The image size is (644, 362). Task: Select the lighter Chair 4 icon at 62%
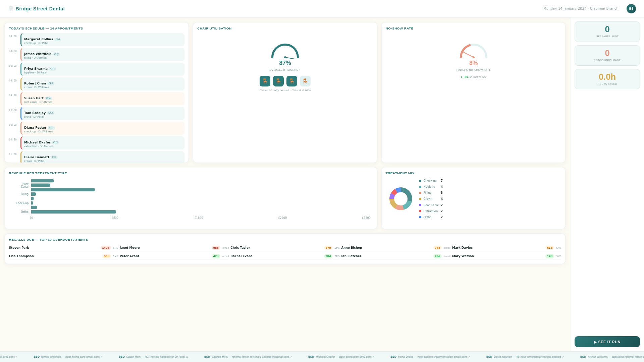pos(305,81)
